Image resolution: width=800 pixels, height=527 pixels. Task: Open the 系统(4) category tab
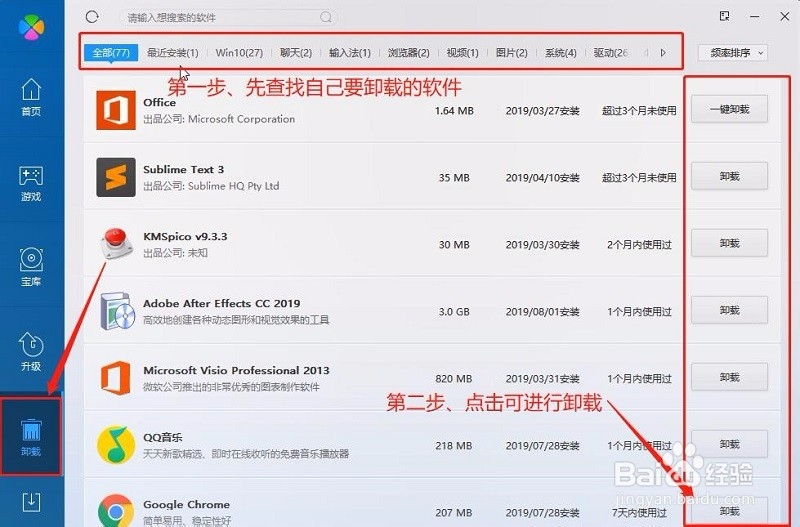pos(560,53)
